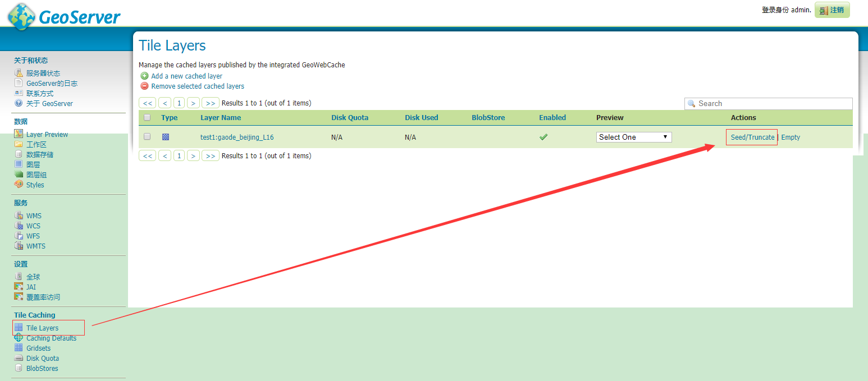Image resolution: width=868 pixels, height=381 pixels.
Task: Log out with the 注销 button
Action: click(x=832, y=10)
